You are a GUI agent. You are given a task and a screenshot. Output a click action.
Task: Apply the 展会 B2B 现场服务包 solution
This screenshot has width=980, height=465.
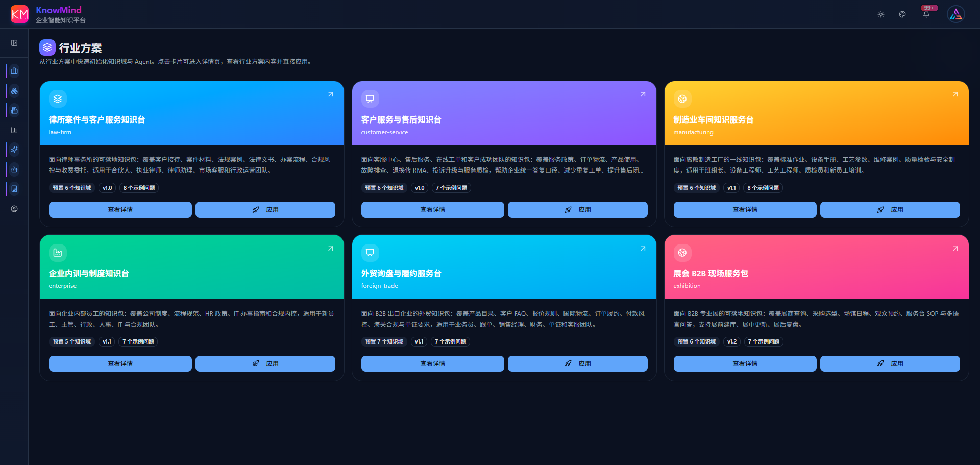click(890, 364)
